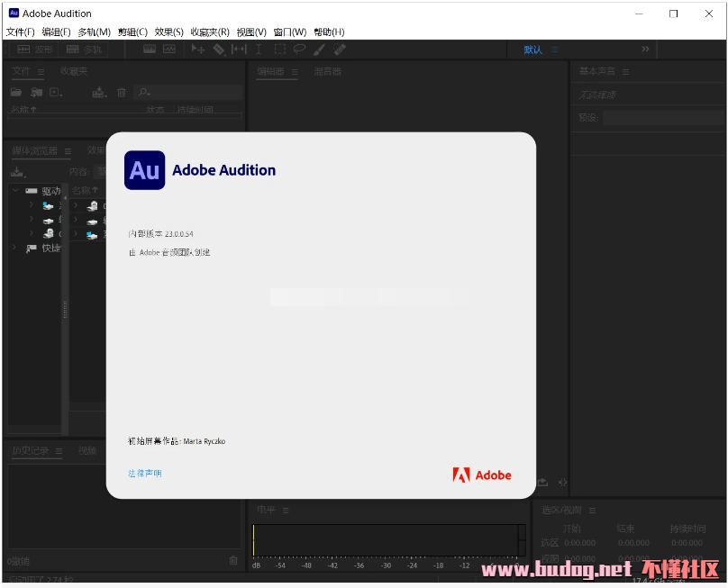This screenshot has width=728, height=588.
Task: Open the 窗口(W) menu
Action: 290,32
